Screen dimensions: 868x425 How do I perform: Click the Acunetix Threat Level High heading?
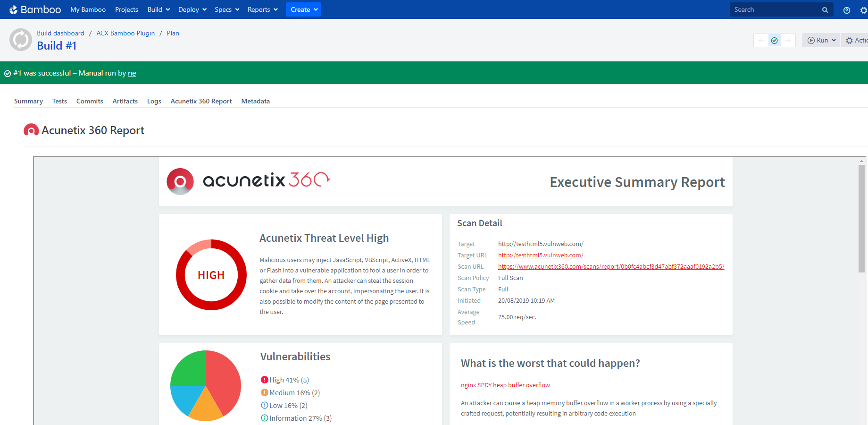(324, 238)
